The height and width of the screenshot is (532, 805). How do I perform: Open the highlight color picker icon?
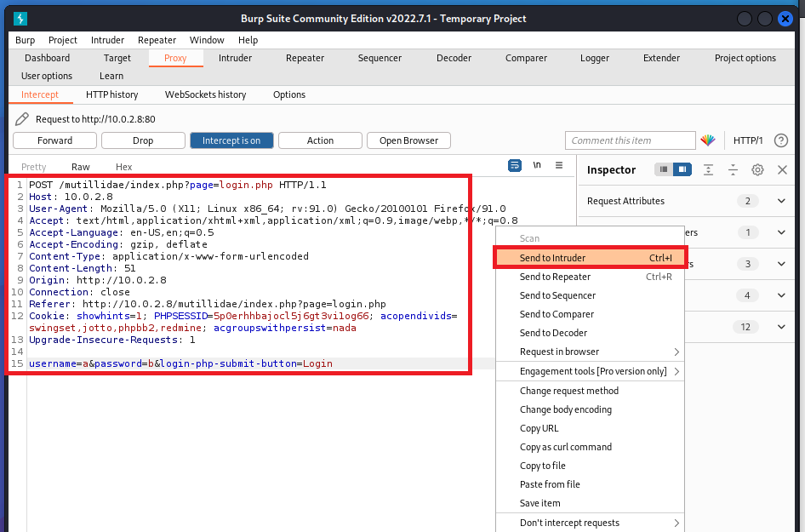click(708, 140)
